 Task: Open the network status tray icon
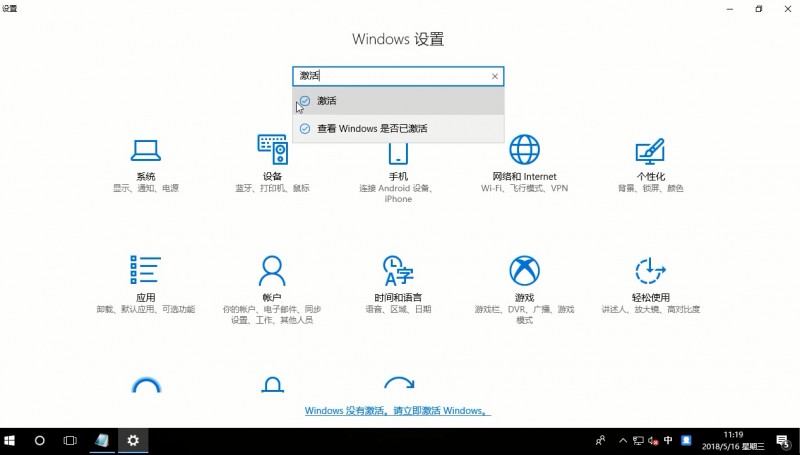pyautogui.click(x=638, y=440)
